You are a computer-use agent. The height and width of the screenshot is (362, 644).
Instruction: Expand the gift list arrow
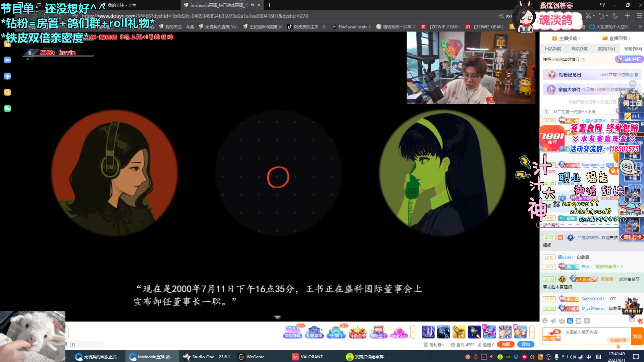pos(532,332)
